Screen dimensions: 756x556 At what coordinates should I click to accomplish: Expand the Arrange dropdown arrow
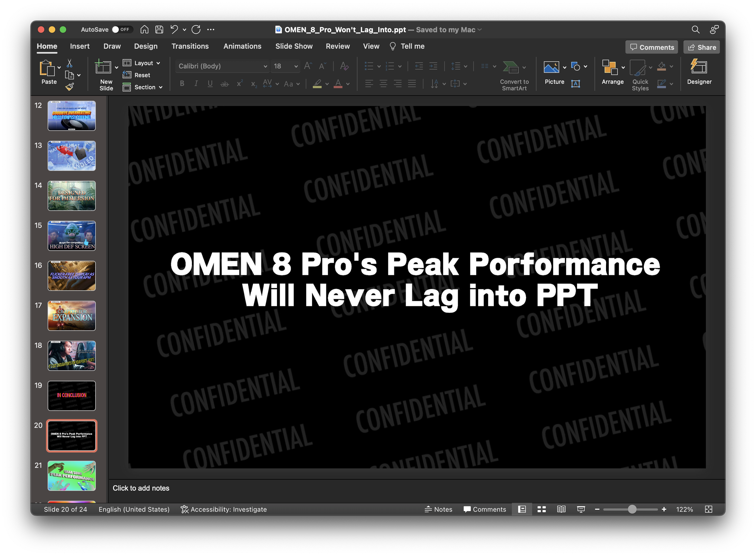pyautogui.click(x=623, y=67)
